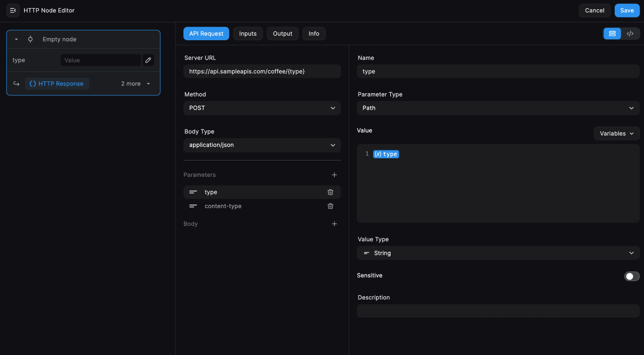This screenshot has height=355, width=644.
Task: Add a new parameter with plus icon
Action: tap(334, 175)
